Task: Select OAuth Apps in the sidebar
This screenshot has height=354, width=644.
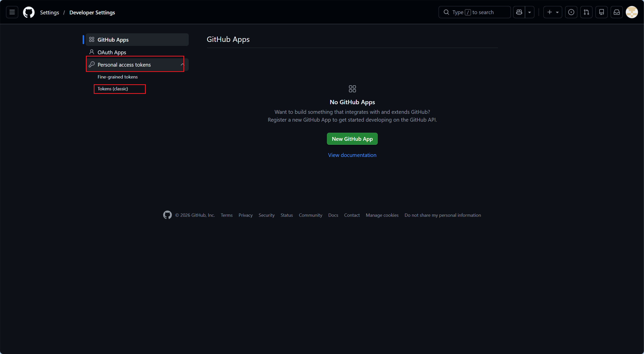Action: [137, 52]
